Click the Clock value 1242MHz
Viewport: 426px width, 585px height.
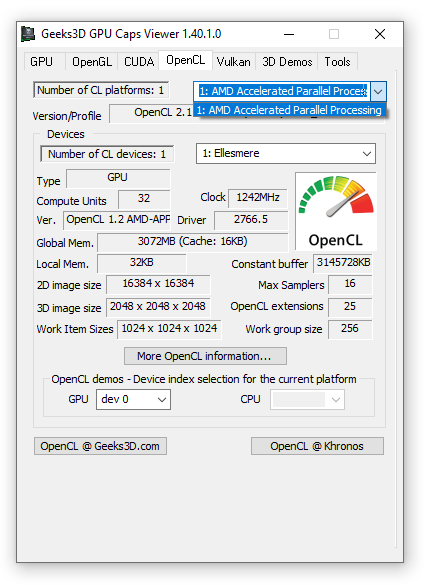coord(258,198)
